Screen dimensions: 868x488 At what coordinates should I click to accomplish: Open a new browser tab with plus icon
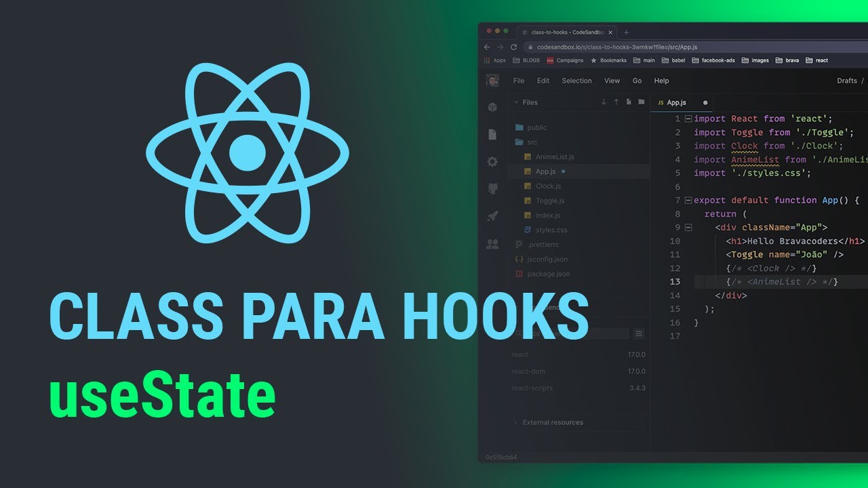(626, 32)
